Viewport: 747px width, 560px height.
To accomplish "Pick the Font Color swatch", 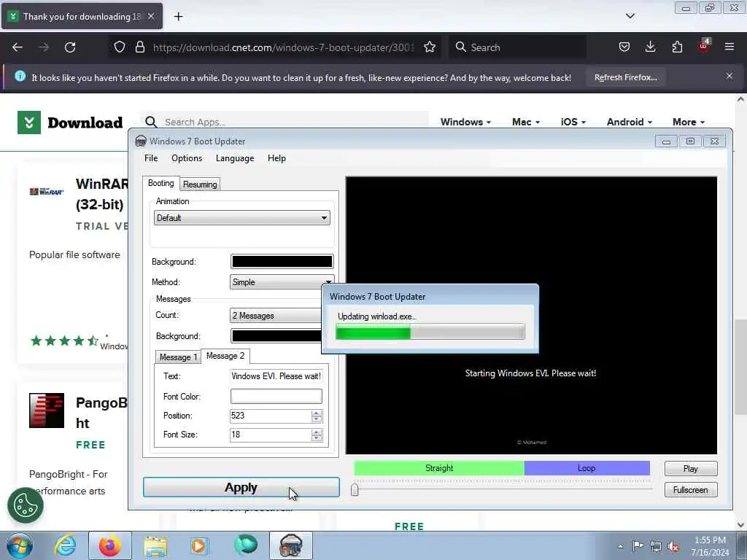I will [276, 396].
